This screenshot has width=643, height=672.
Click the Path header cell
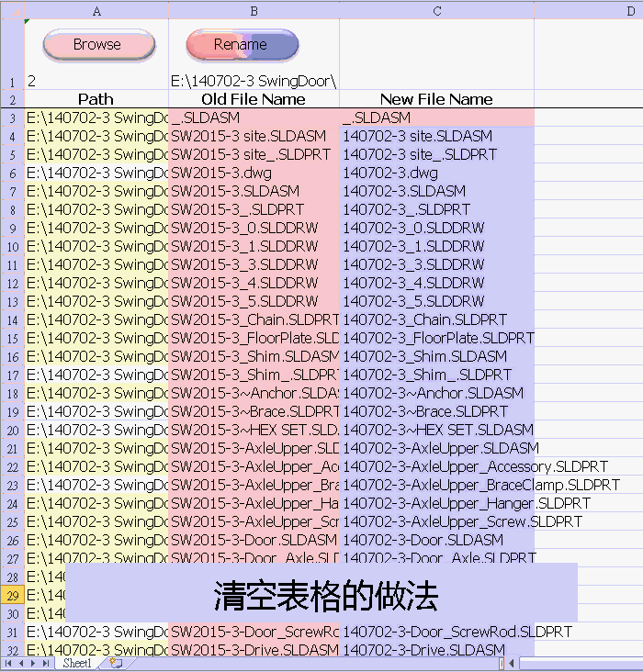[x=96, y=99]
